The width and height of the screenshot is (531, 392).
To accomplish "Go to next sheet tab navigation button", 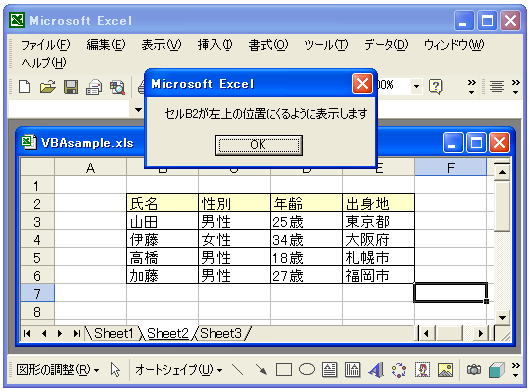I will pyautogui.click(x=60, y=333).
